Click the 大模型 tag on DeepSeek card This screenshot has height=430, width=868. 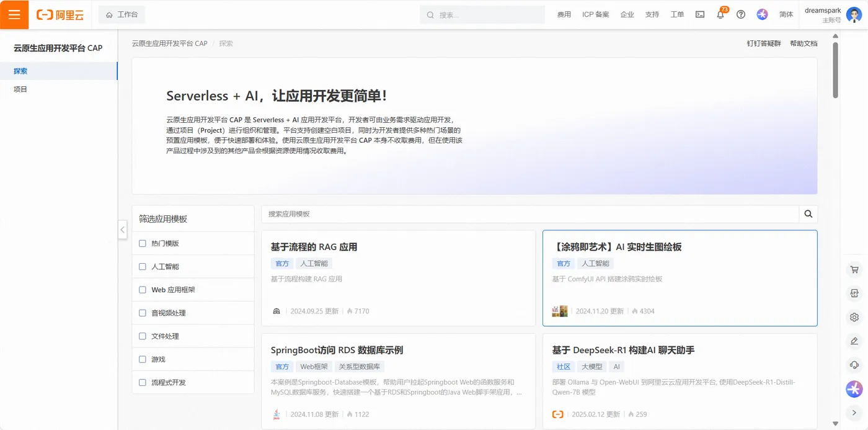[x=592, y=367]
